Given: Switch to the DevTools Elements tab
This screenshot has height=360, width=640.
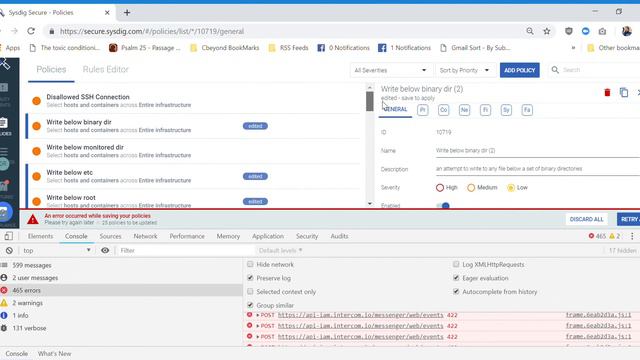Looking at the screenshot, I should [x=40, y=236].
